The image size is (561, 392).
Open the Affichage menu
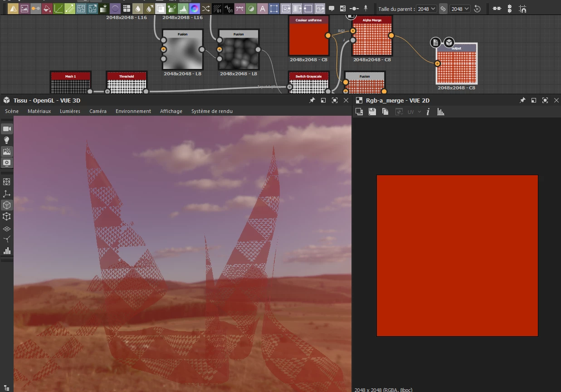(x=171, y=111)
